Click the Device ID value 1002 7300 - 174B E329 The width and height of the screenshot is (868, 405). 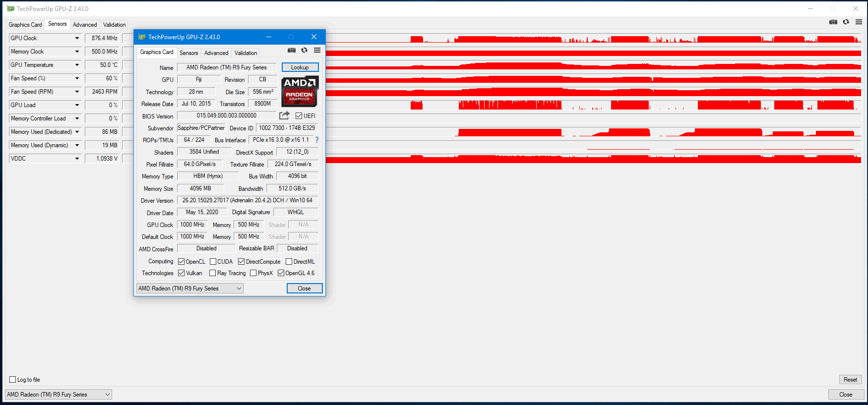(x=287, y=128)
